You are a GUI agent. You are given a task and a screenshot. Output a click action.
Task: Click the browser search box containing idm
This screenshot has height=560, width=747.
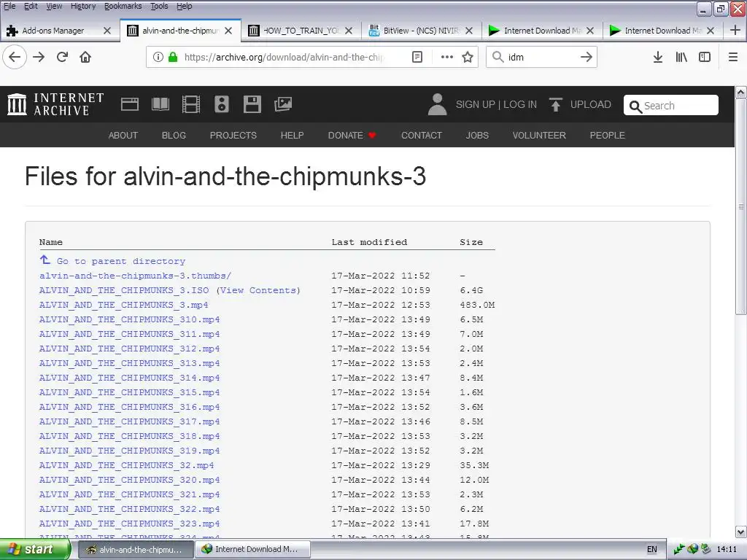tap(542, 57)
